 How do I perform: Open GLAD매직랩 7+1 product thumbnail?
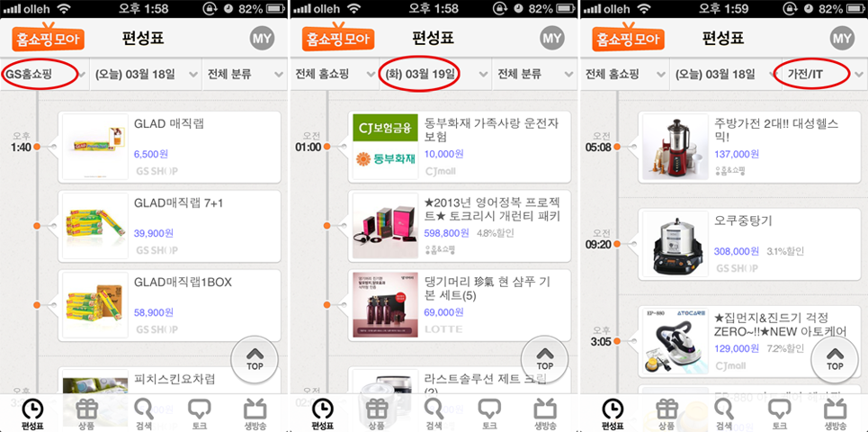pos(95,226)
